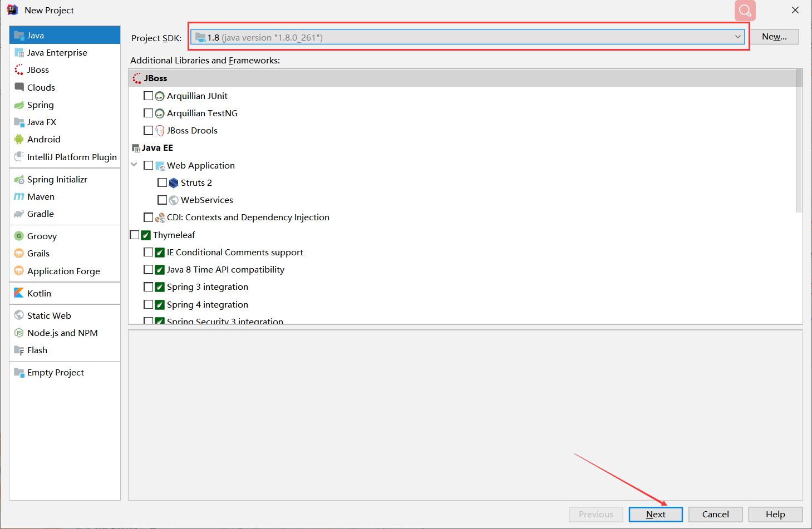This screenshot has width=812, height=529.
Task: Click the Java Enterprise icon in sidebar
Action: coord(19,53)
